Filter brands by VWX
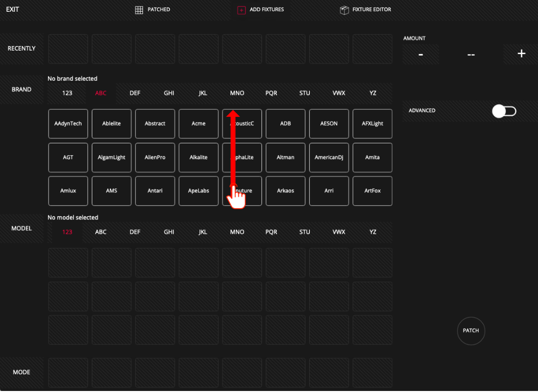The width and height of the screenshot is (538, 392). 338,93
